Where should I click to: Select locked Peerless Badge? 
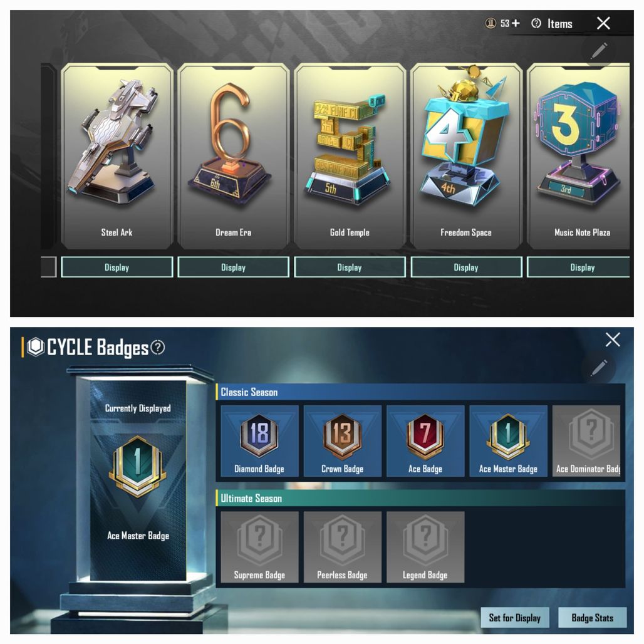pos(342,547)
